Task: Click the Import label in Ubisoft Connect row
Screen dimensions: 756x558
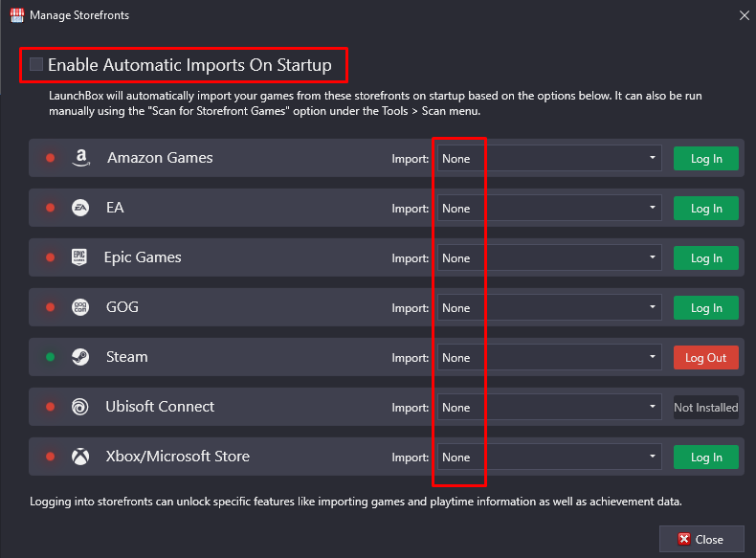Action: point(410,408)
